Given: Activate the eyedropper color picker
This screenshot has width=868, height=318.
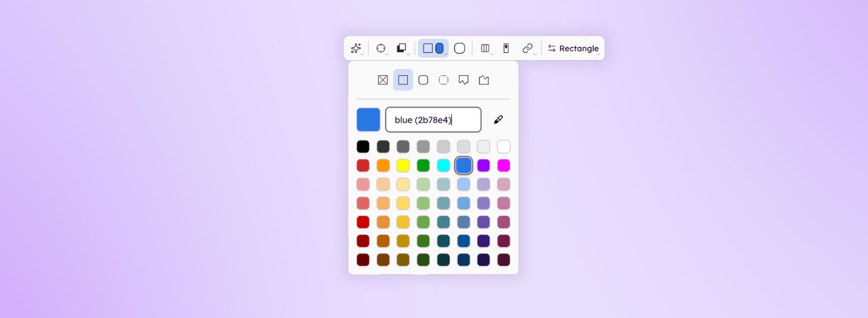Looking at the screenshot, I should 499,120.
